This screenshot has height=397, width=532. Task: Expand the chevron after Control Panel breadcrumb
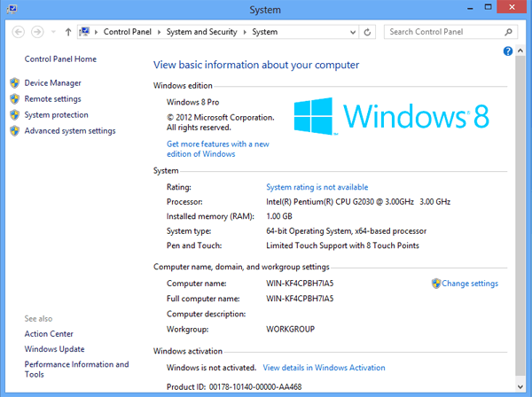159,32
